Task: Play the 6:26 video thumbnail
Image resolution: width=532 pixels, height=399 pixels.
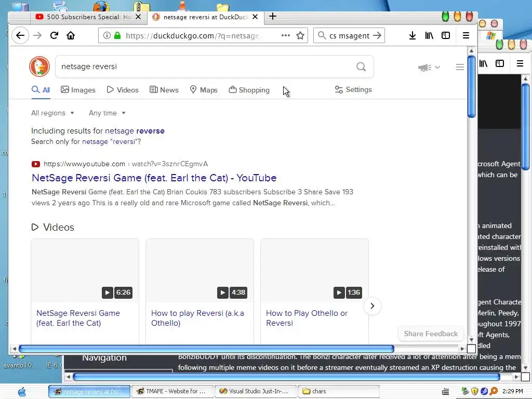Action: [85, 271]
